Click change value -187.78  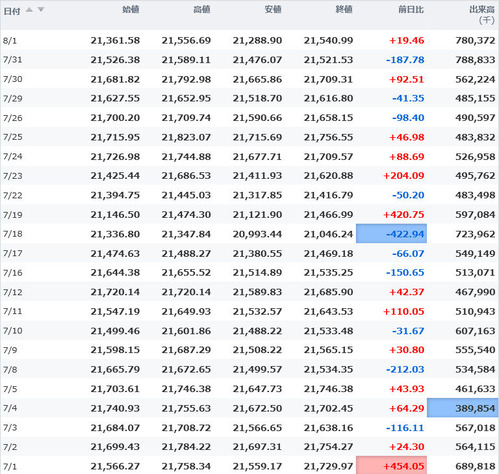point(405,60)
